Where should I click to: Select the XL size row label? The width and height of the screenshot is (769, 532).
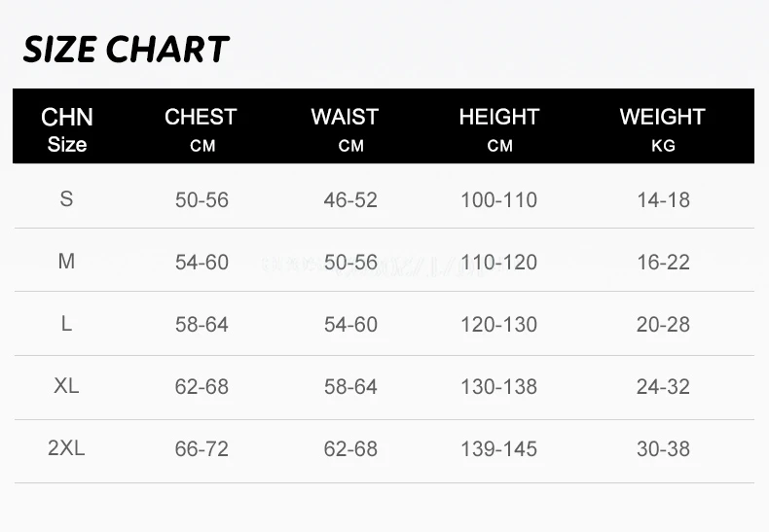point(66,385)
